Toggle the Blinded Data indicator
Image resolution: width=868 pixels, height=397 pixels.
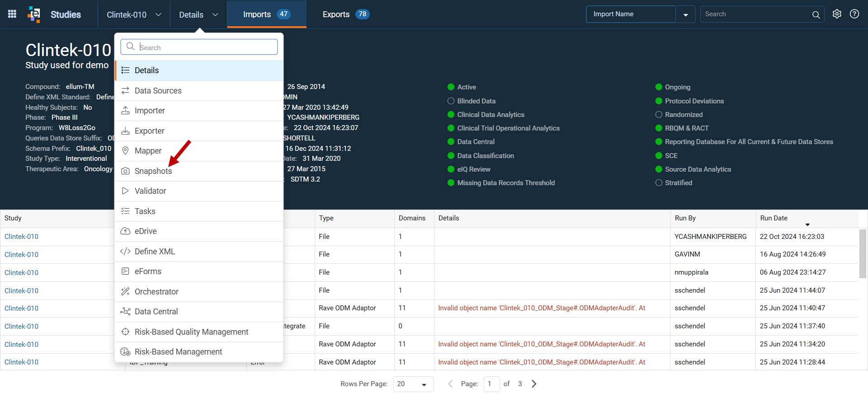451,101
